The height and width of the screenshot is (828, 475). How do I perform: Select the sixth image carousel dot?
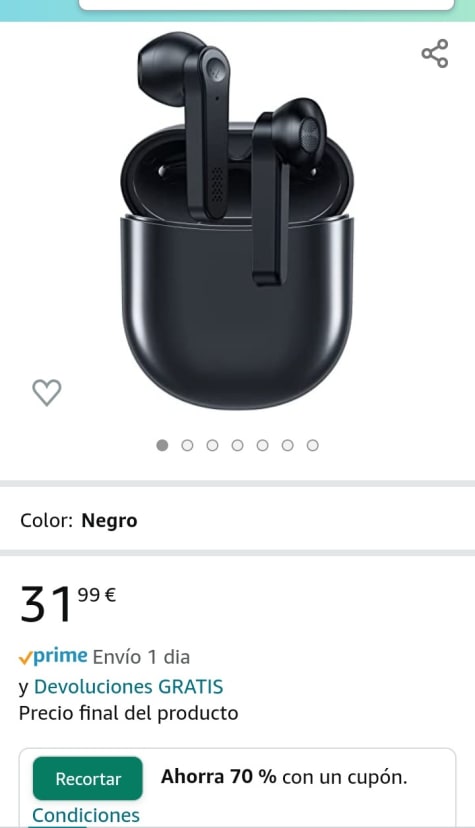288,445
